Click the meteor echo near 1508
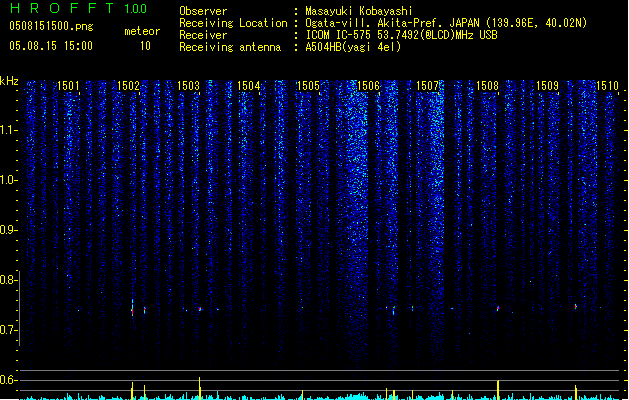Screen dimensions: 629x400 pos(498,309)
